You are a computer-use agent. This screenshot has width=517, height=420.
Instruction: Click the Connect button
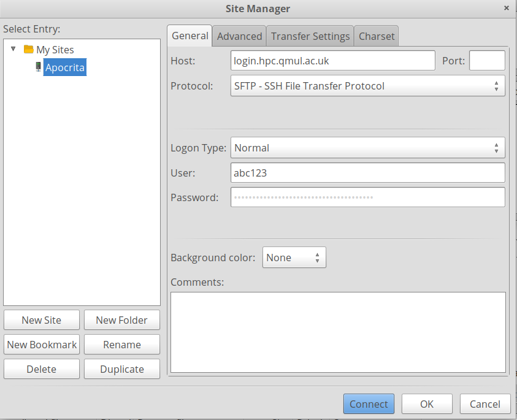(x=369, y=403)
